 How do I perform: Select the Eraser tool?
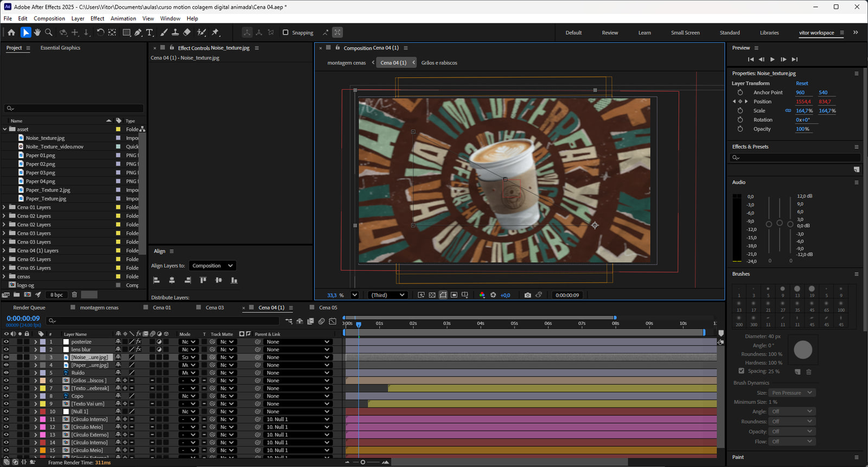coord(187,33)
